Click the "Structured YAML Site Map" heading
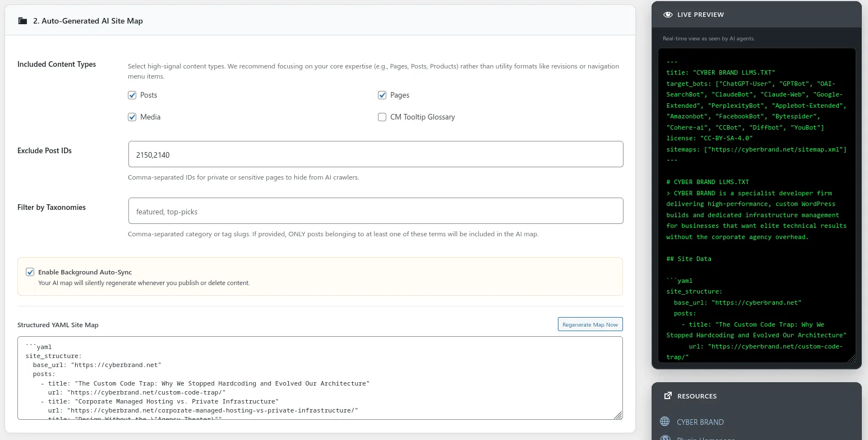 click(x=58, y=325)
